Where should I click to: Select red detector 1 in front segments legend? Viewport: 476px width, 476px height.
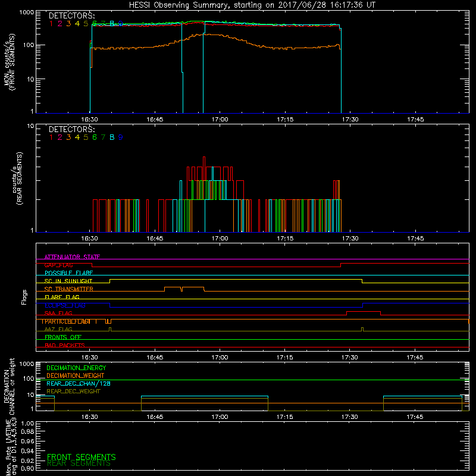pos(51,24)
